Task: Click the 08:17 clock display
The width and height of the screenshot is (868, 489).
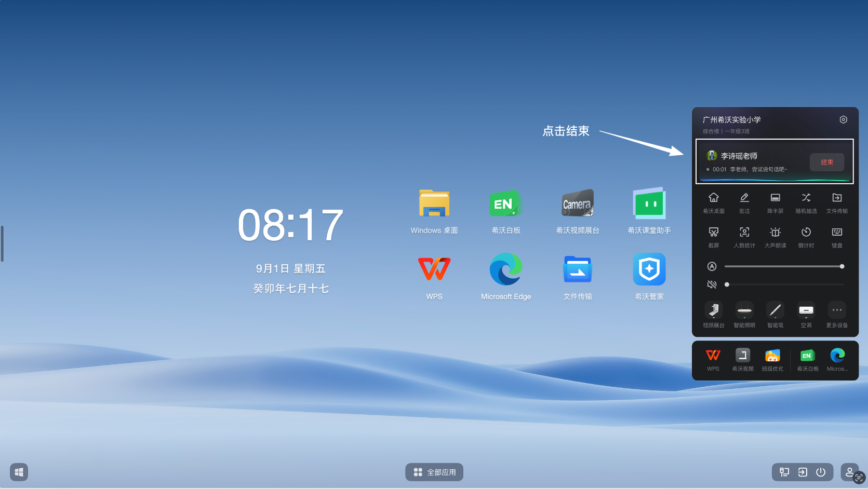Action: 290,225
